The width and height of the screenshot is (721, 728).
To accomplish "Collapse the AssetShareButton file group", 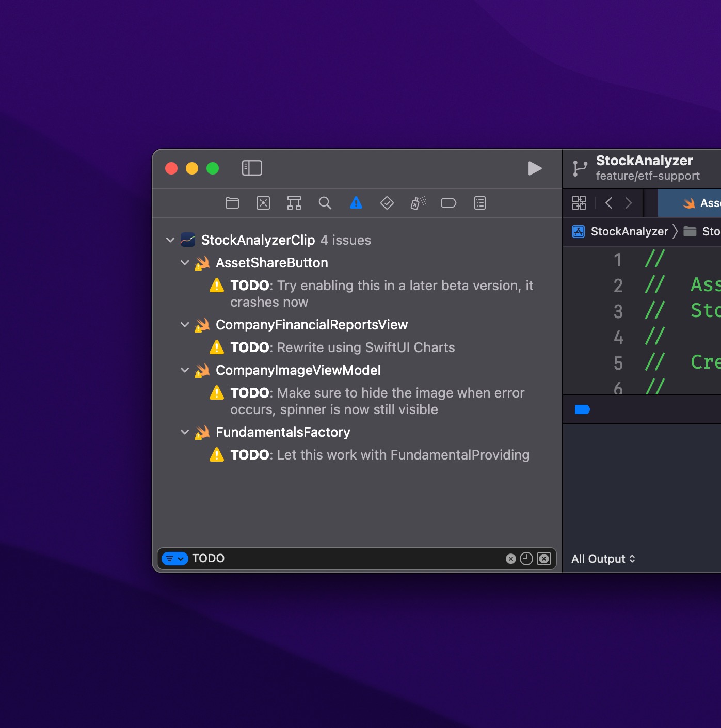I will [185, 262].
